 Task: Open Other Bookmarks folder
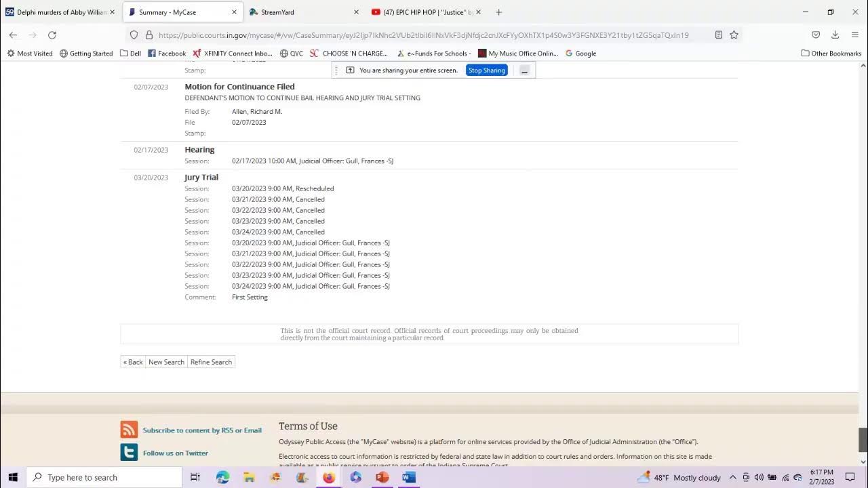point(831,54)
